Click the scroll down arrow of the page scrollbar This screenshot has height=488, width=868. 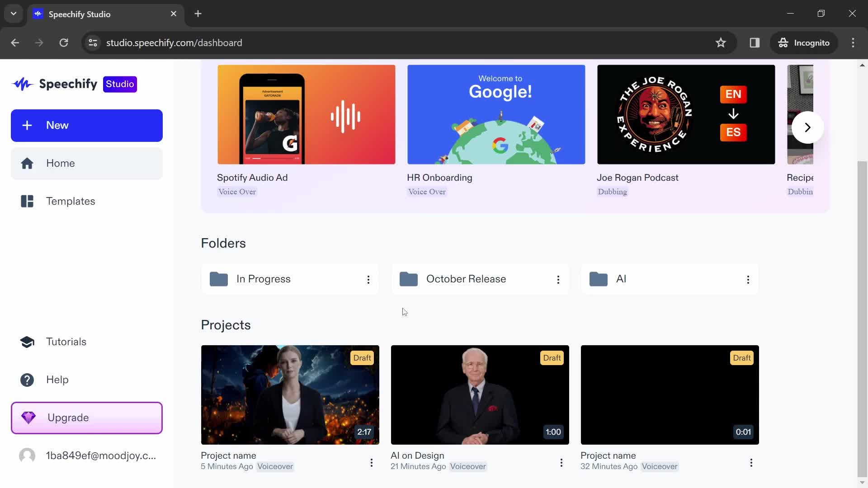pos(862,483)
